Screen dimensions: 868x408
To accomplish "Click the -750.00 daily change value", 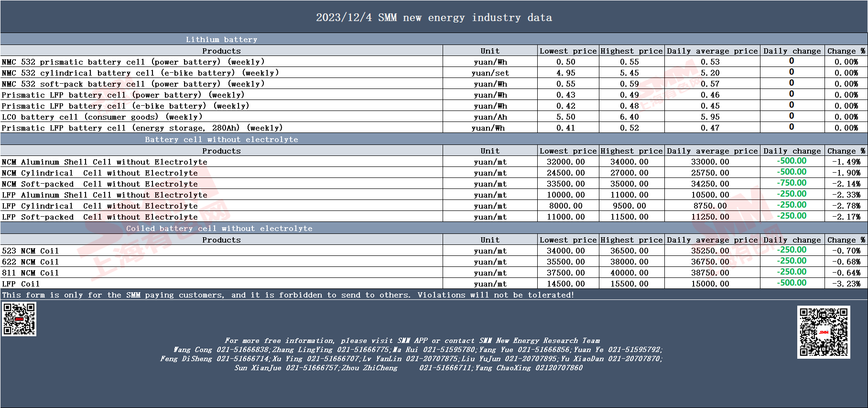I will pos(792,183).
